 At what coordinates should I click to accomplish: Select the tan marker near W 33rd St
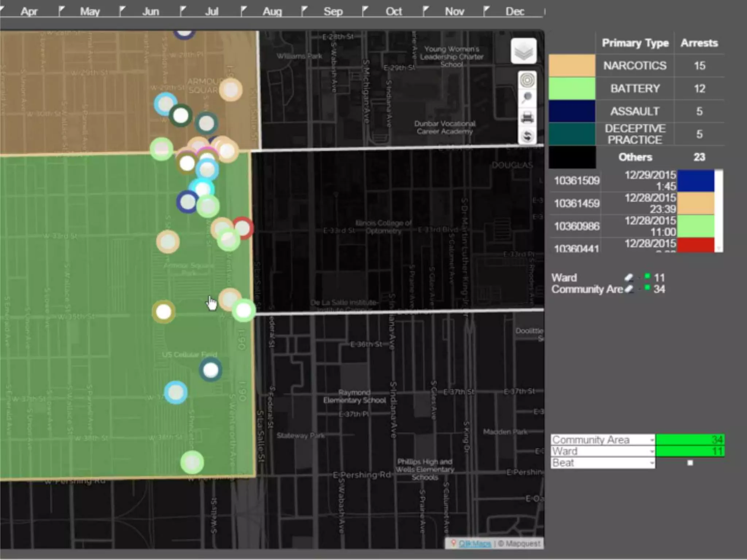coord(168,241)
